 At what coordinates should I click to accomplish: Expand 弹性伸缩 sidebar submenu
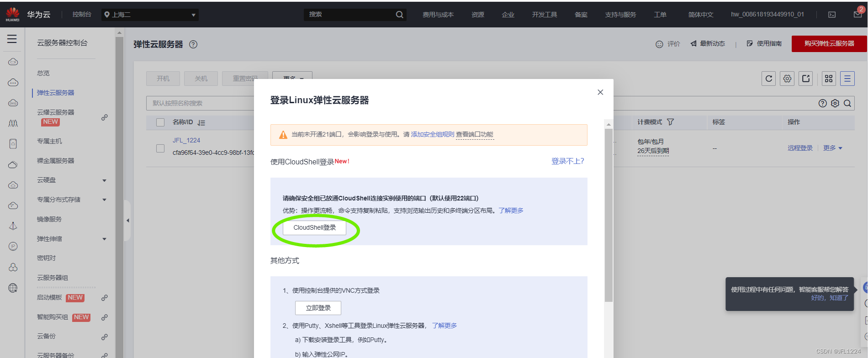tap(105, 239)
